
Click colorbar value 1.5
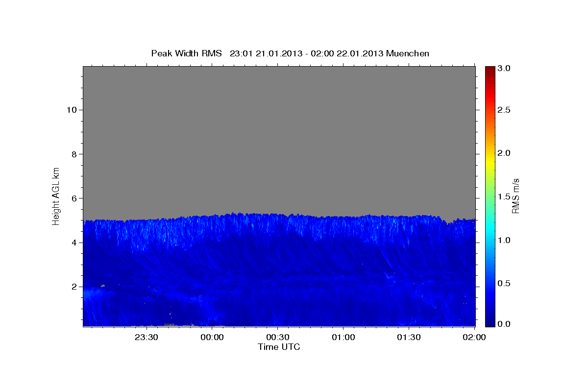click(x=505, y=196)
